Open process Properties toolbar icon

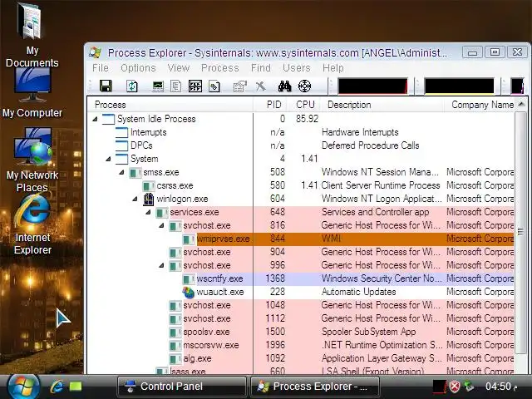point(240,86)
